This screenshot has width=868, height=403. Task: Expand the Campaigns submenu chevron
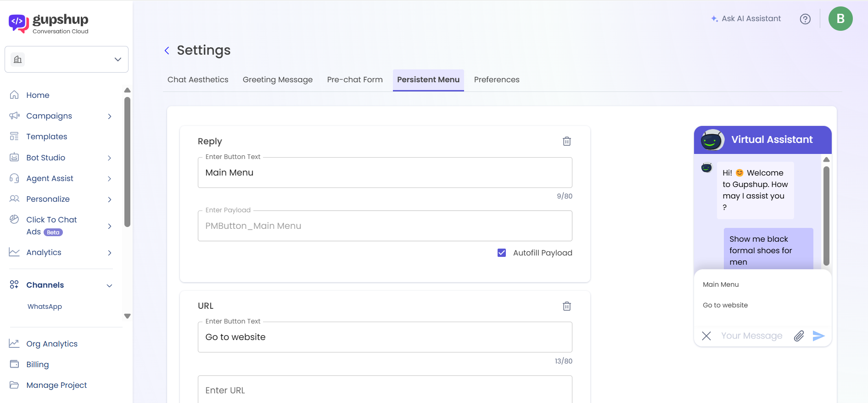(x=110, y=116)
